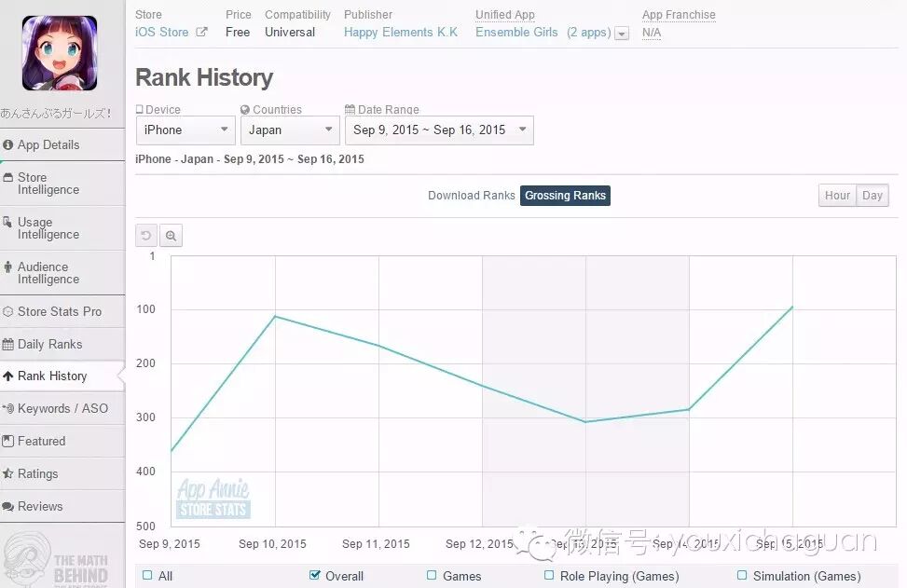Click the Countries globe icon
This screenshot has height=588, width=907.
pos(245,109)
